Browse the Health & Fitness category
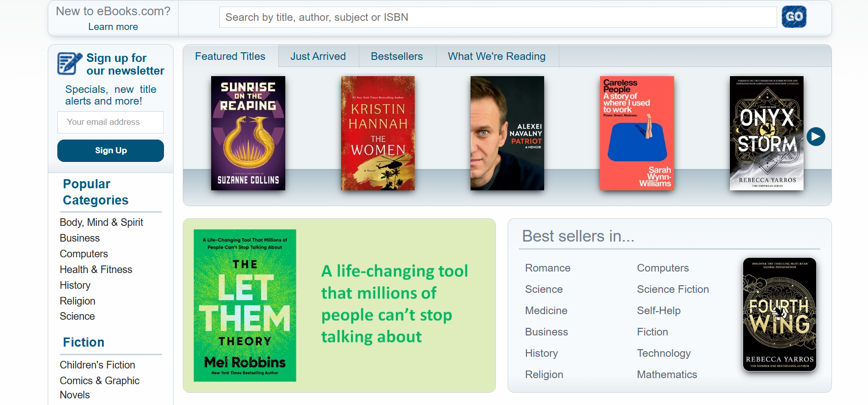The width and height of the screenshot is (868, 405). (96, 269)
